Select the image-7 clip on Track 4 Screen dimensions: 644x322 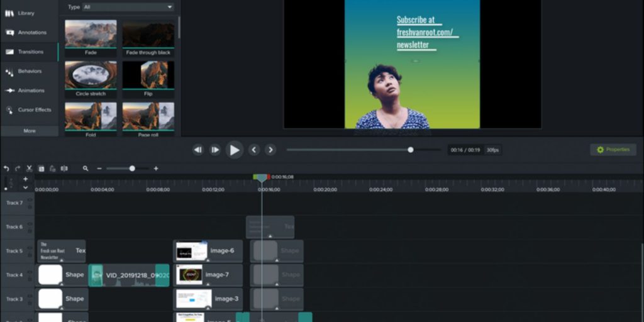(208, 275)
